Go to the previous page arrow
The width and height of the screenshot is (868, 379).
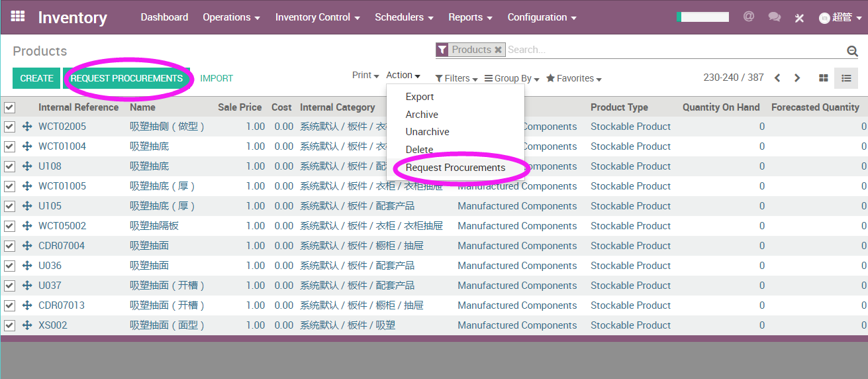(x=777, y=78)
